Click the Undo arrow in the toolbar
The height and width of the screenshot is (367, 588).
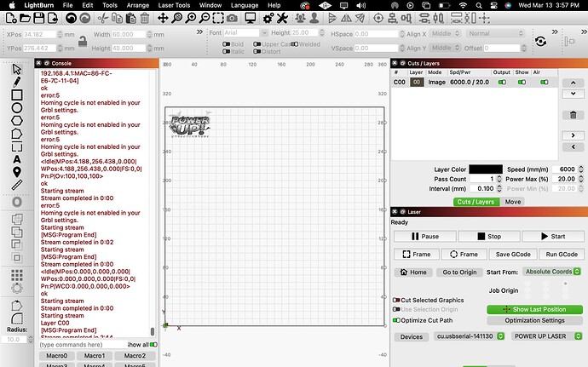tap(71, 18)
